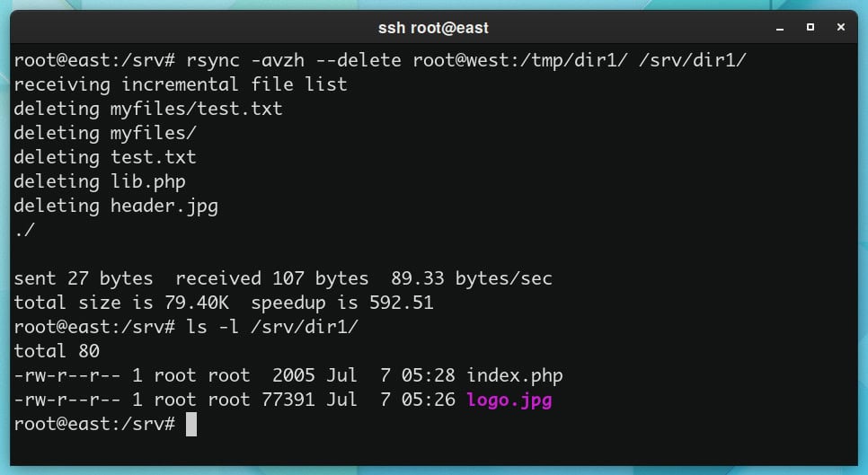
Task: Close the ssh root@east terminal window
Action: coord(840,27)
